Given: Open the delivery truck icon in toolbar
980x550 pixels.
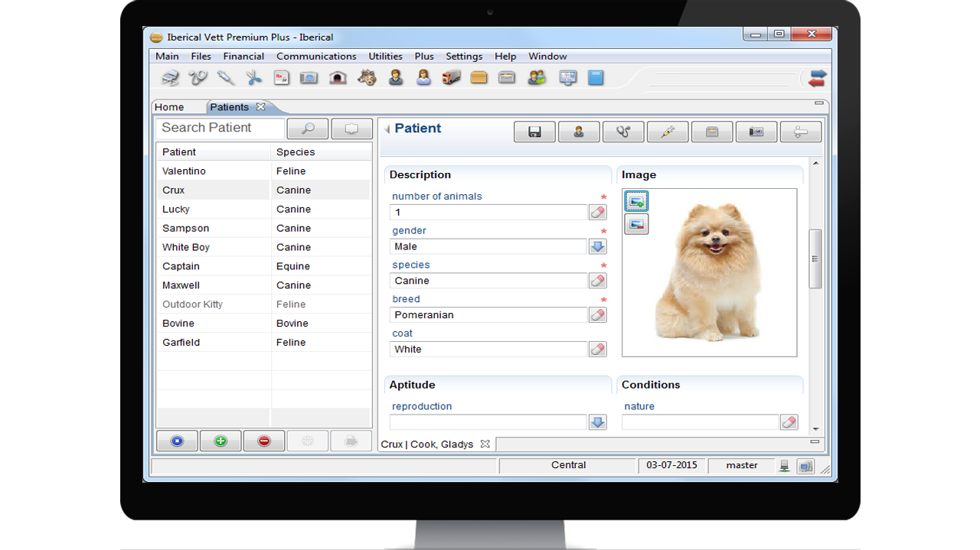Looking at the screenshot, I should tap(451, 77).
